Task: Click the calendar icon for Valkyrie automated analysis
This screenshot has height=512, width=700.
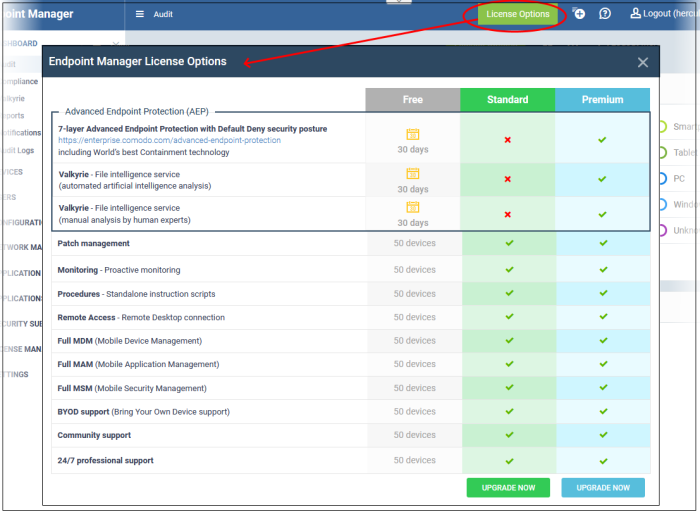Action: coord(412,173)
